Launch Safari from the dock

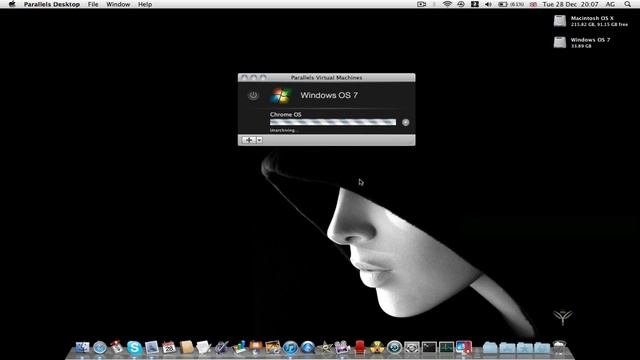(100, 347)
